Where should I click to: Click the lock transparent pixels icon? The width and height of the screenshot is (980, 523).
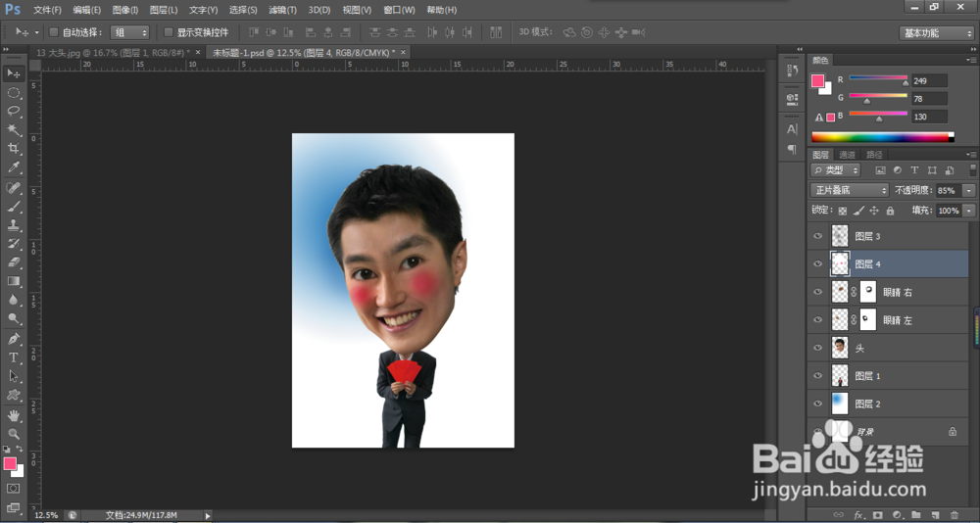coord(842,211)
